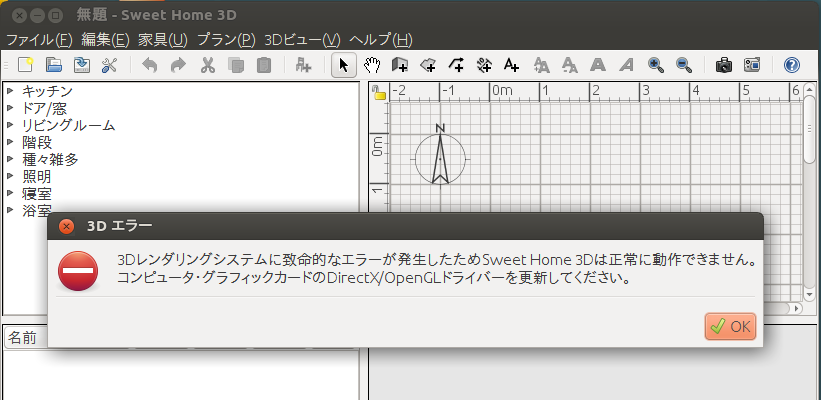Open the プラン(P) menu
The image size is (821, 400).
(226, 40)
